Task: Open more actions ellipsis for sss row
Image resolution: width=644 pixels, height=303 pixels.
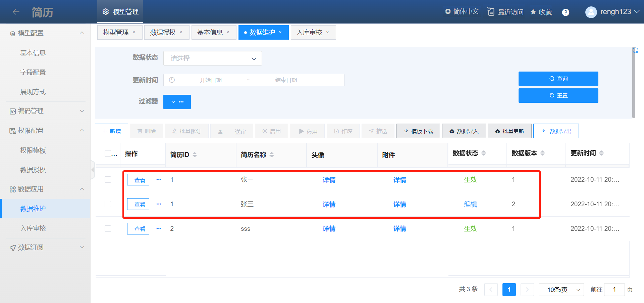Action: pyautogui.click(x=159, y=229)
